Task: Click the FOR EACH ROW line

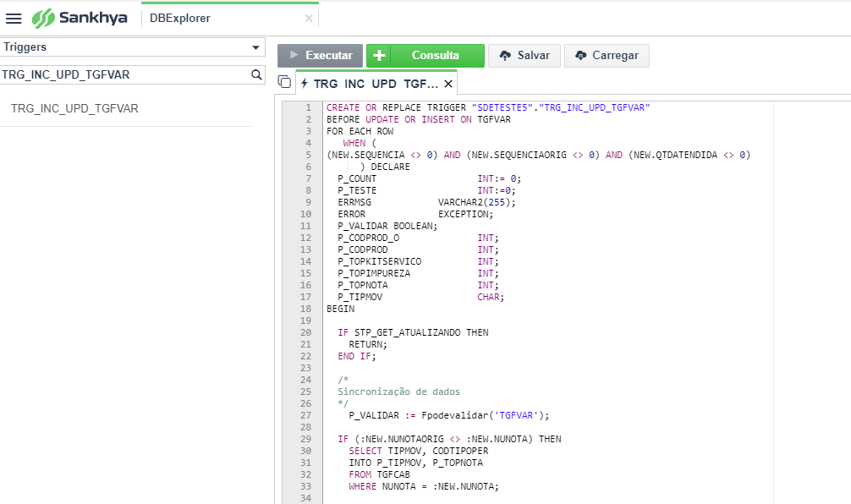Action: [360, 131]
